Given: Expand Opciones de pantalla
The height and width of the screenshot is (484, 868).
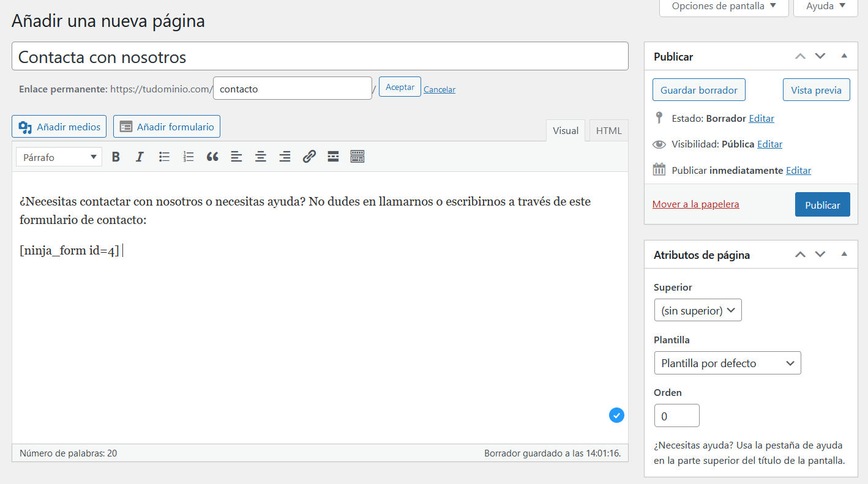Looking at the screenshot, I should (x=724, y=6).
